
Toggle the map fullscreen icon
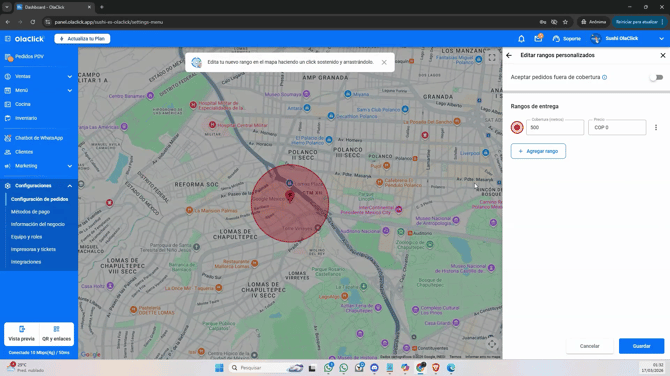point(492,58)
